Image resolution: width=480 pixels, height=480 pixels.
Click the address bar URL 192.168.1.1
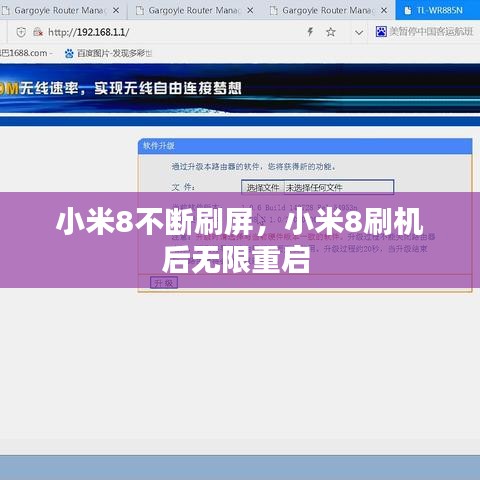point(89,32)
